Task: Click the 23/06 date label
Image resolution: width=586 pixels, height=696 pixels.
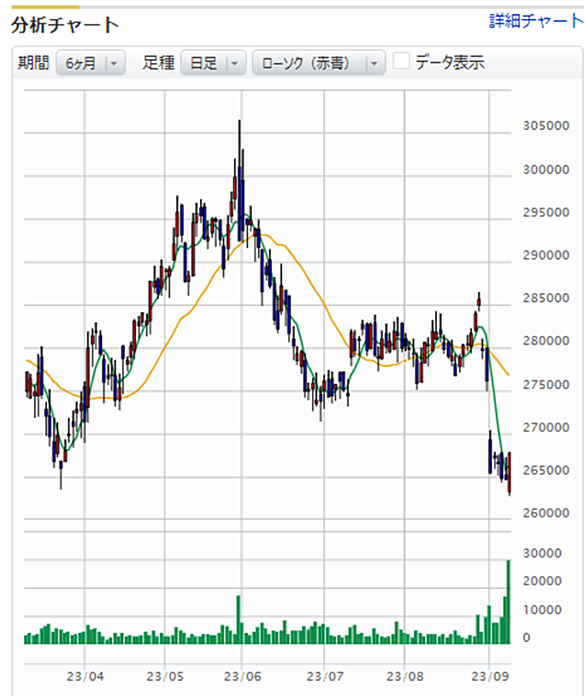Action: point(242,676)
